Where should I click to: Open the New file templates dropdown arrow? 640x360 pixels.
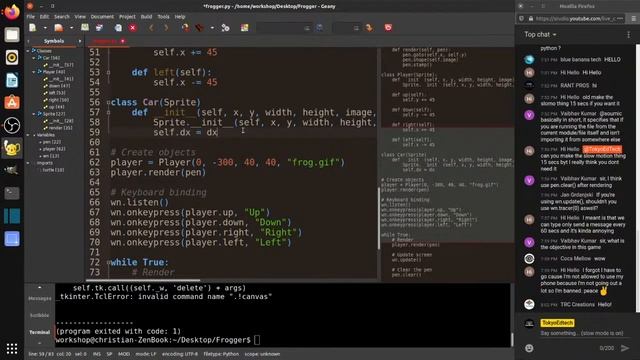click(45, 28)
